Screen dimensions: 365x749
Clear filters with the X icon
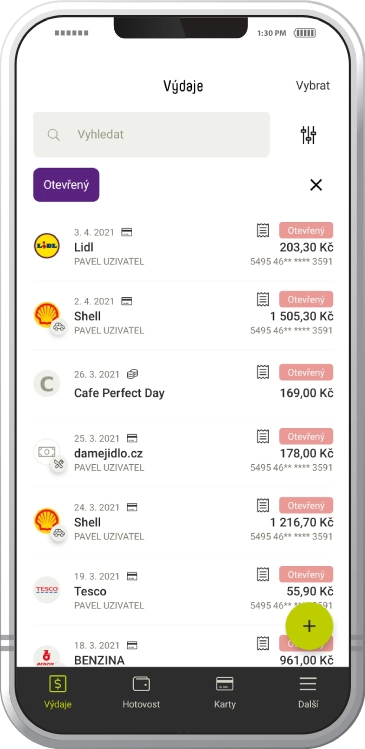[x=316, y=185]
